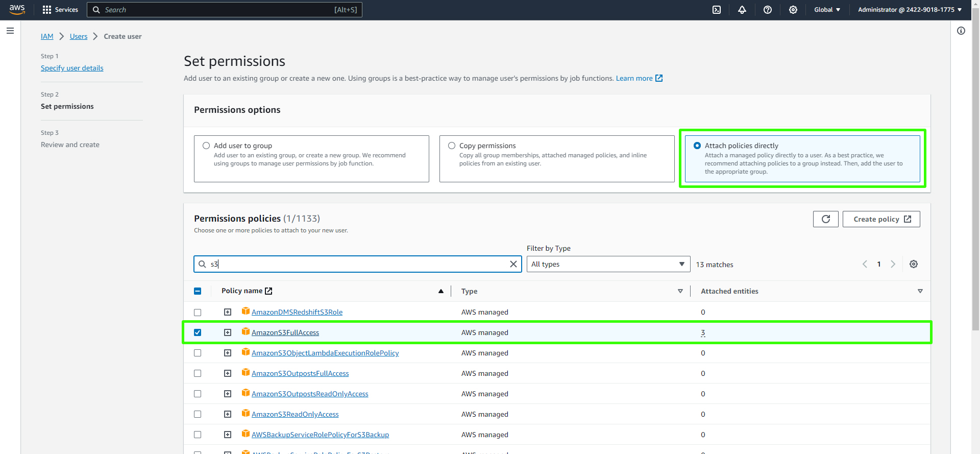Click the AmazonS3OutpostsFullAccess policy cube icon

tap(246, 373)
